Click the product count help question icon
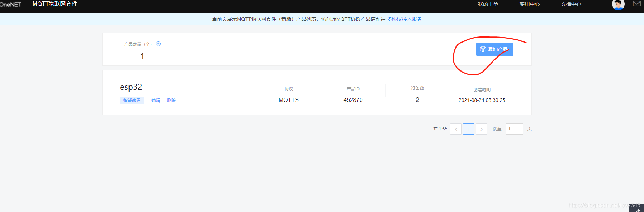Image resolution: width=644 pixels, height=212 pixels. point(158,44)
